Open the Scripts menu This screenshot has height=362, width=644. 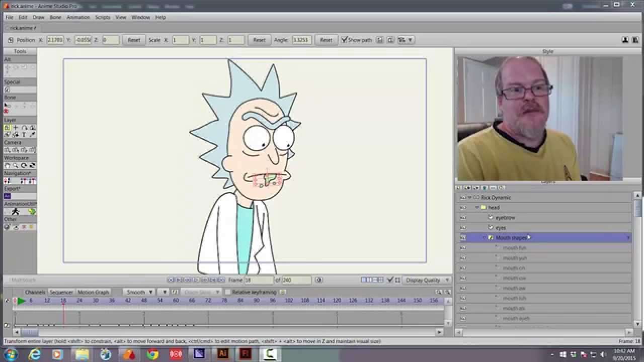[x=103, y=17]
